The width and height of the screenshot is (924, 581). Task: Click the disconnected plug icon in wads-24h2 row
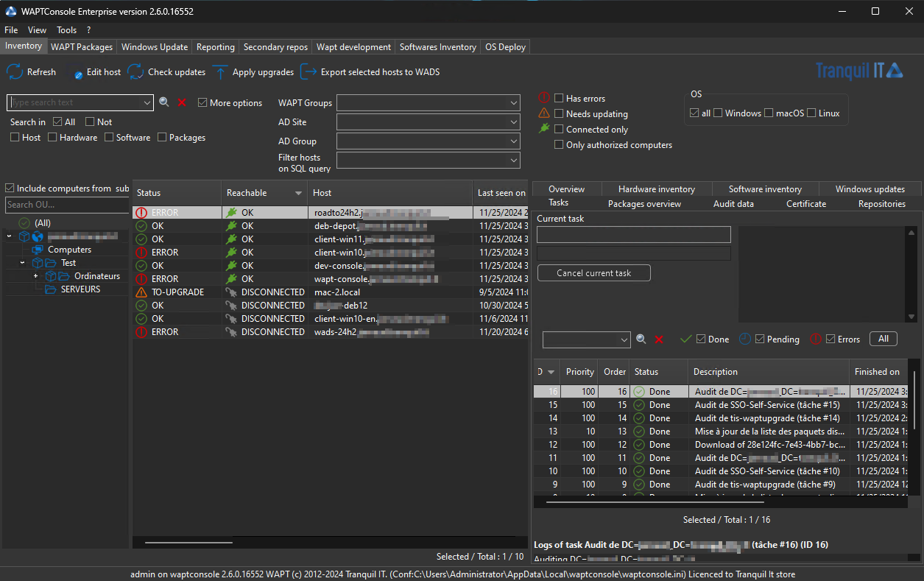pyautogui.click(x=231, y=332)
